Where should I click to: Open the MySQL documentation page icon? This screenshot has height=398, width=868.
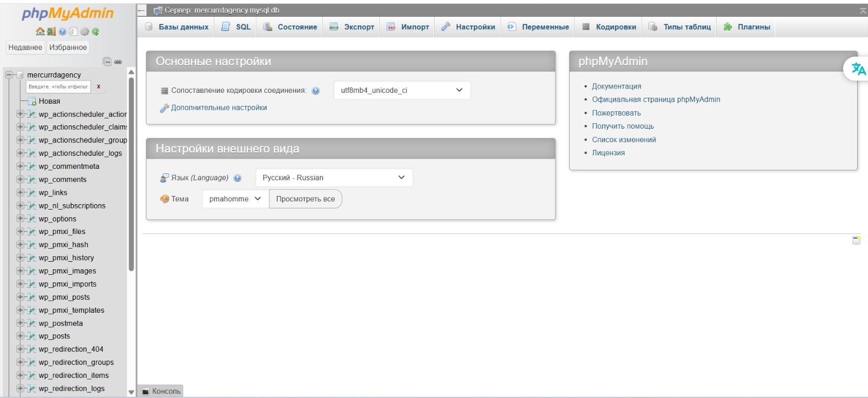tap(73, 31)
